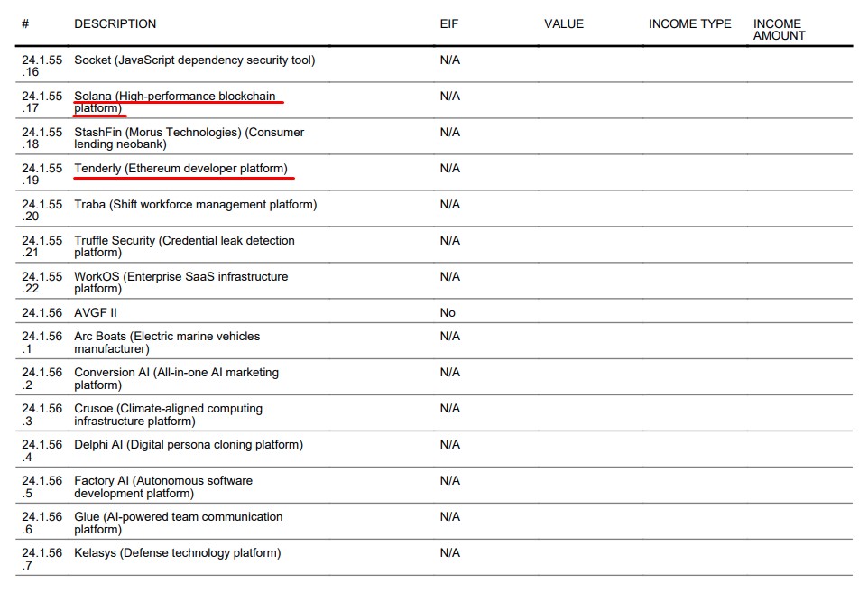Click the DESCRIPTION column header

[115, 23]
